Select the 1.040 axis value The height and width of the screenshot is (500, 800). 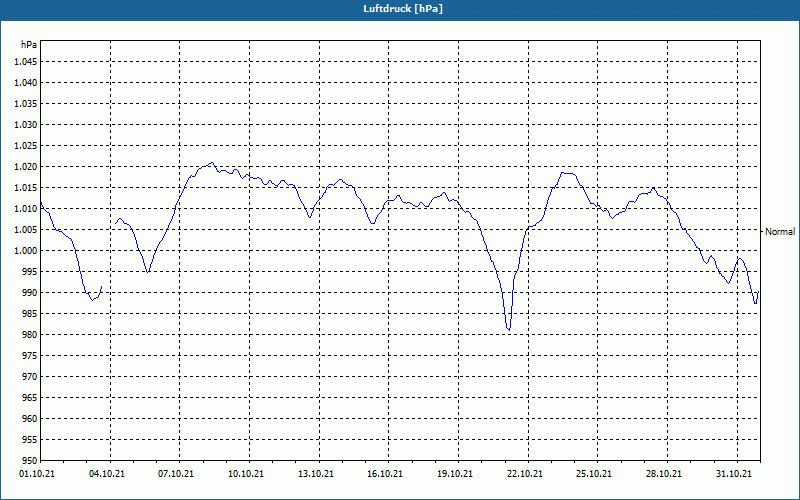[x=26, y=83]
